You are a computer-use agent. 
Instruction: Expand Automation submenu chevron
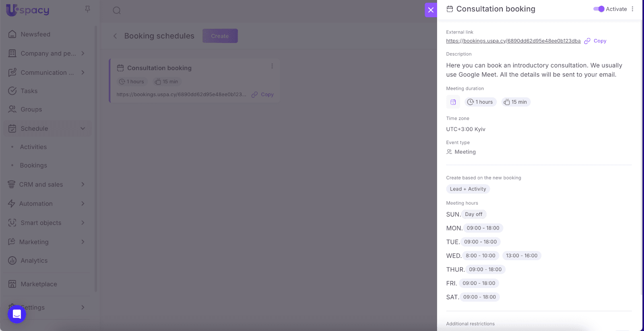83,204
